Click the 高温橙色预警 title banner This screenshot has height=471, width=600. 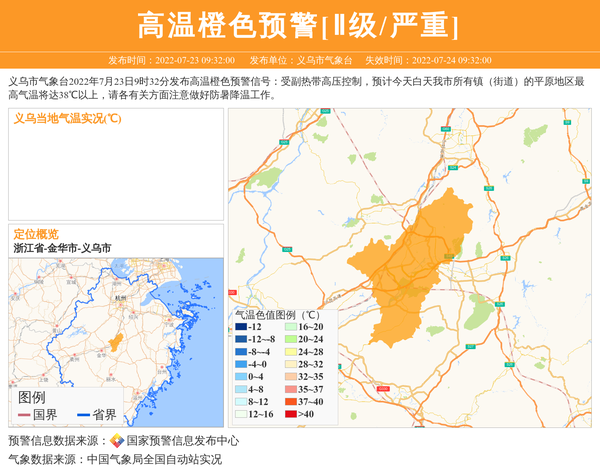(x=298, y=26)
